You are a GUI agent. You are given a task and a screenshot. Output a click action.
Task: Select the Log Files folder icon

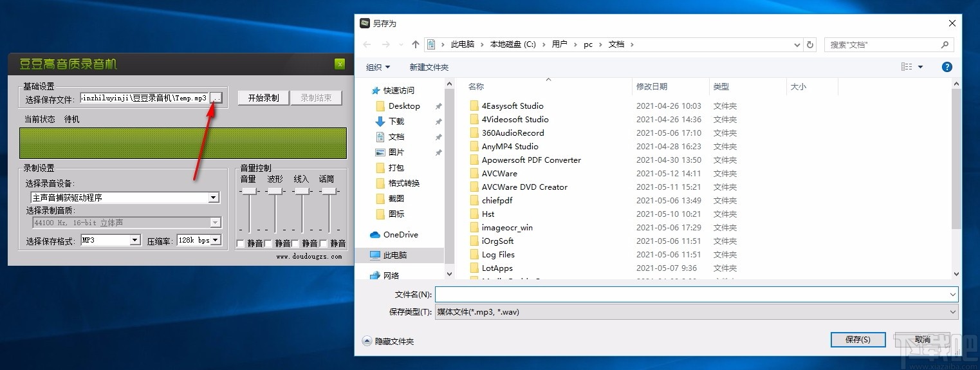[x=474, y=254]
